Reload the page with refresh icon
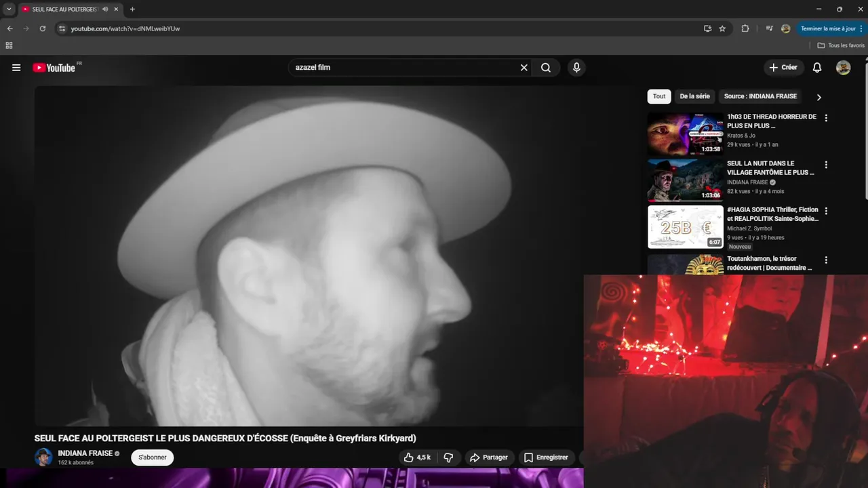 click(42, 28)
